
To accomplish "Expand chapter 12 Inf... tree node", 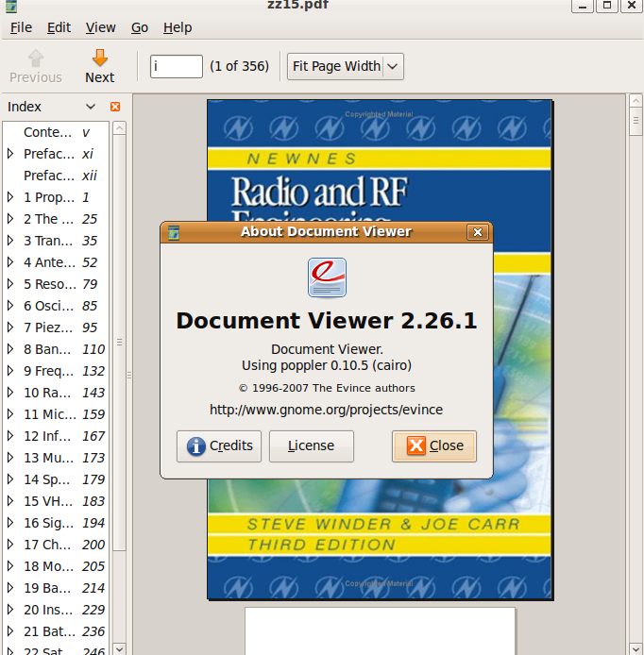I will 11,436.
